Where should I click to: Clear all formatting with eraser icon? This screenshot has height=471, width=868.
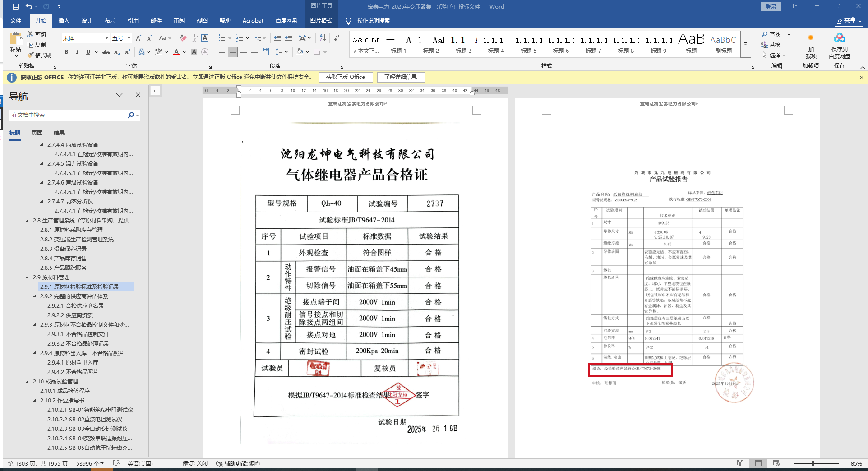(183, 38)
